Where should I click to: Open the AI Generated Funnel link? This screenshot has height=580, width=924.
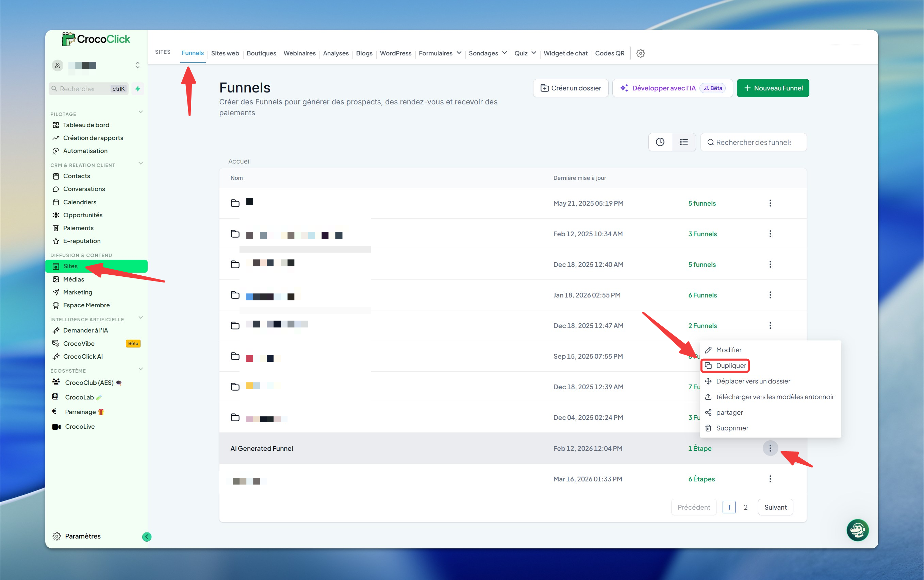[261, 448]
